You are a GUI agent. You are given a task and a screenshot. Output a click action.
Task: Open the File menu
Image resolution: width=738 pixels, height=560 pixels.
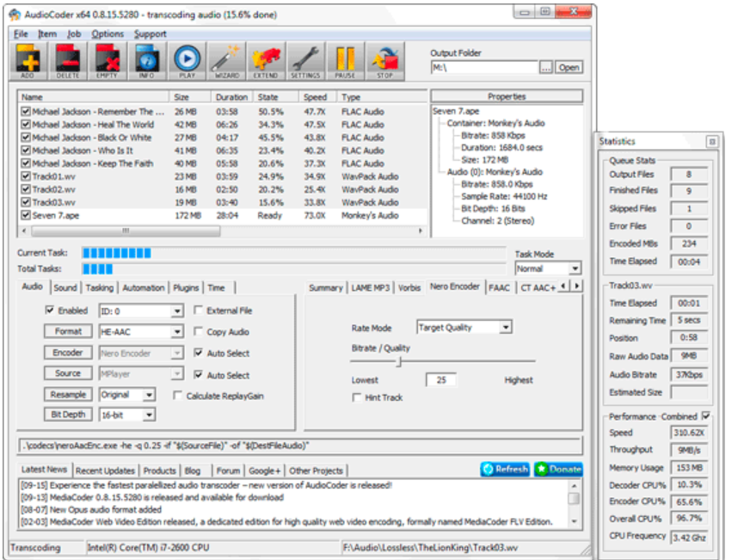tap(21, 34)
